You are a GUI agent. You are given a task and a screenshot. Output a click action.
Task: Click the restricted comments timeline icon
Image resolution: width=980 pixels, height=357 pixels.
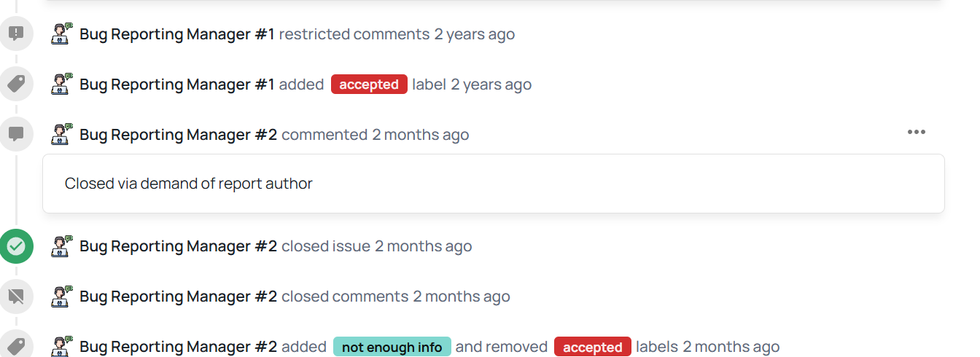point(16,34)
